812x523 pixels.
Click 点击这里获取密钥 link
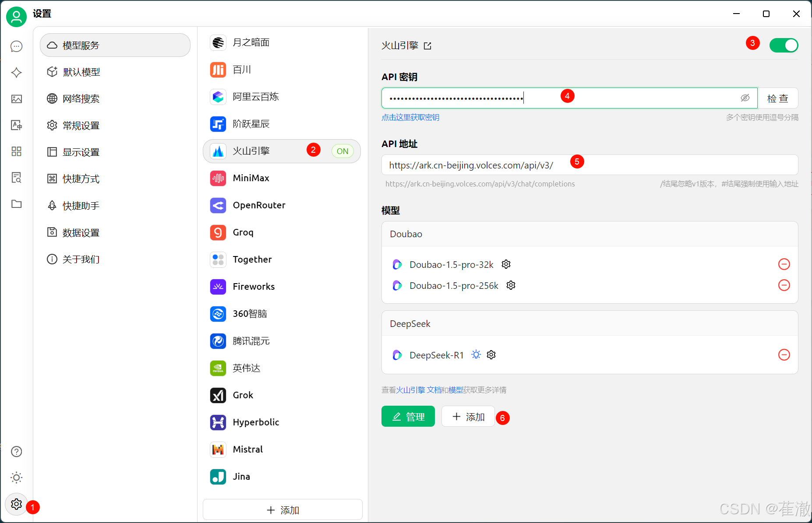[410, 117]
